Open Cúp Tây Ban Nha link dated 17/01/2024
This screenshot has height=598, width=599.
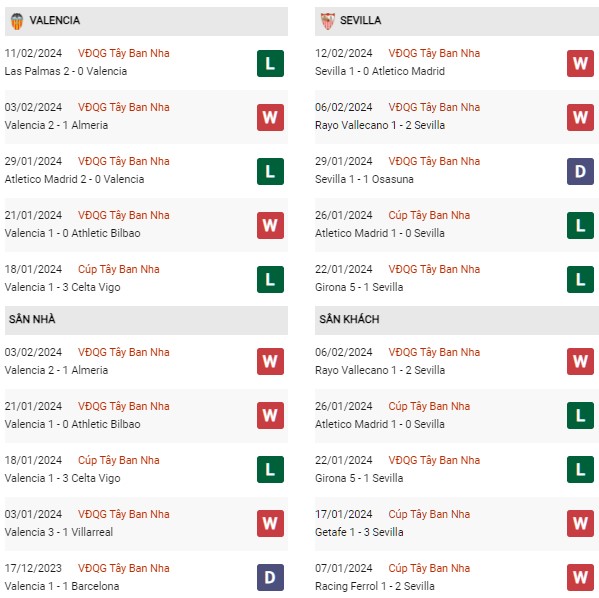[429, 514]
